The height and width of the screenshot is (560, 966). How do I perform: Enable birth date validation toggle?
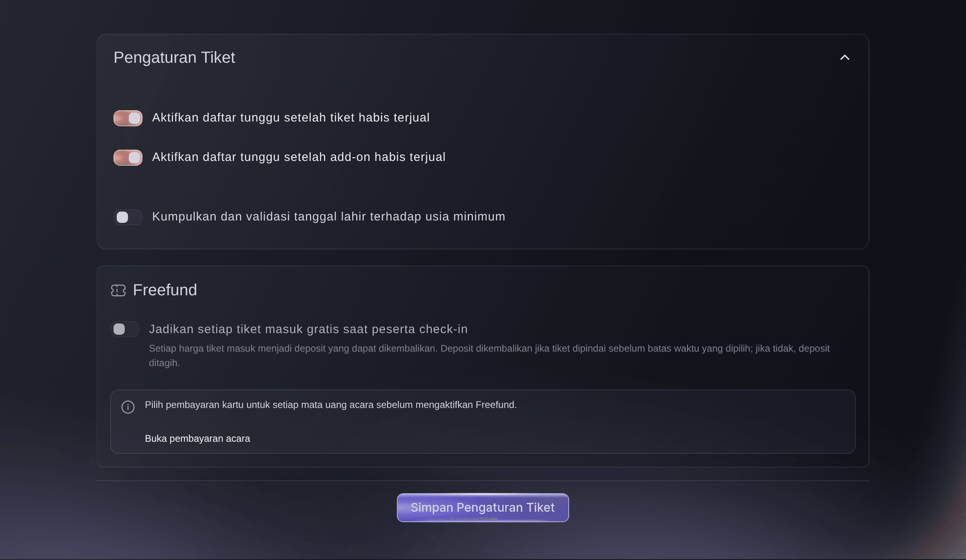tap(128, 217)
